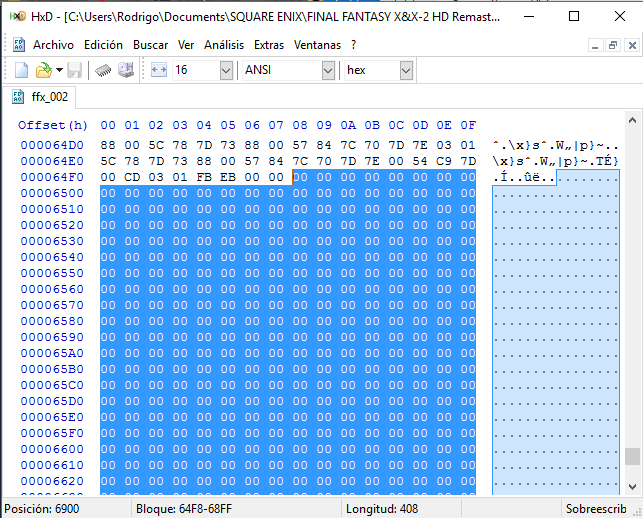Select the ffx_002 file tab
The height and width of the screenshot is (518, 643).
(40, 97)
